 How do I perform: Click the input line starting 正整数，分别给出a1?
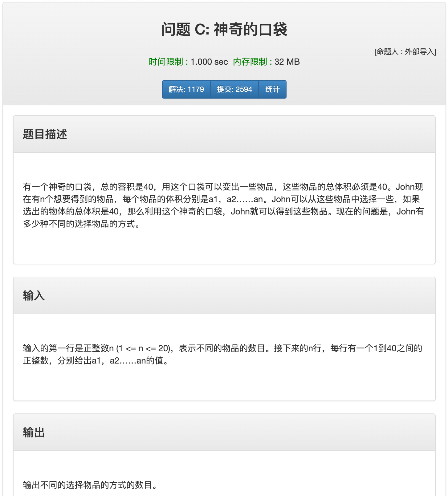click(97, 361)
